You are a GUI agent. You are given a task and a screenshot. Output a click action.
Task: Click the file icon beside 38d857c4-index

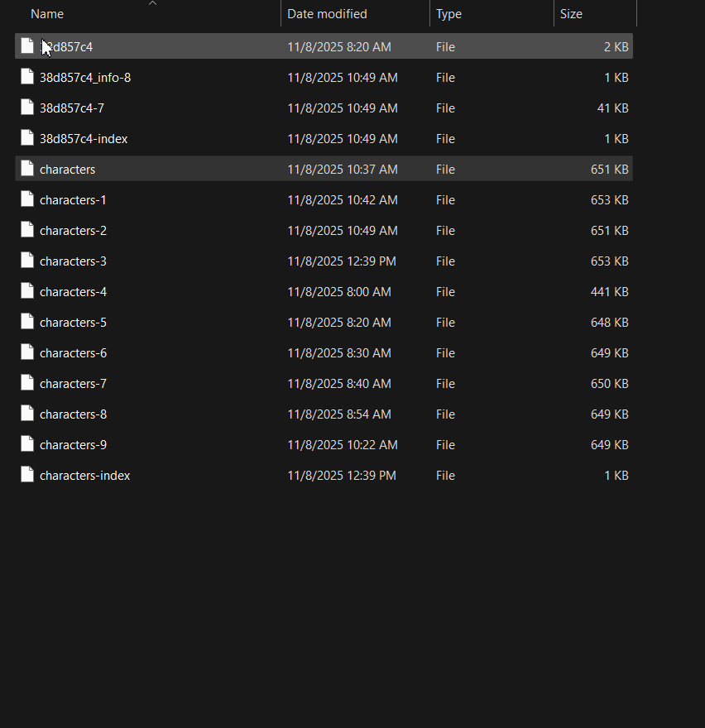[27, 138]
